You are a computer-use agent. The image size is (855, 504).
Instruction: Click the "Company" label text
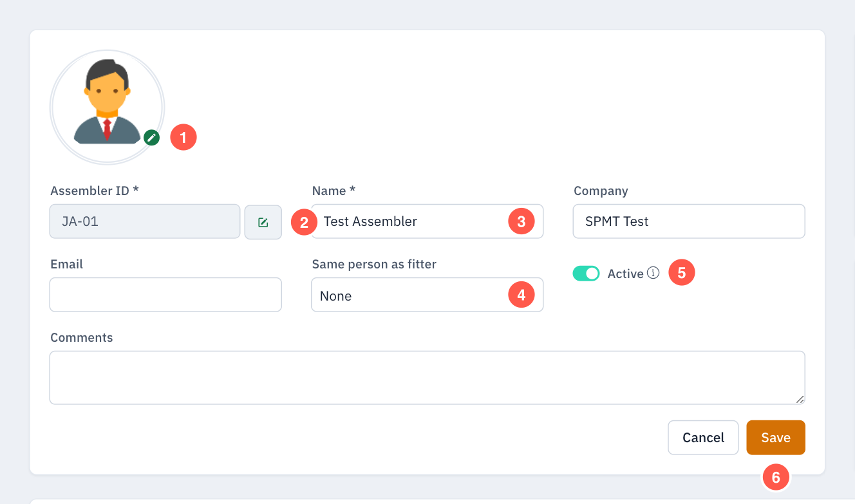[601, 191]
